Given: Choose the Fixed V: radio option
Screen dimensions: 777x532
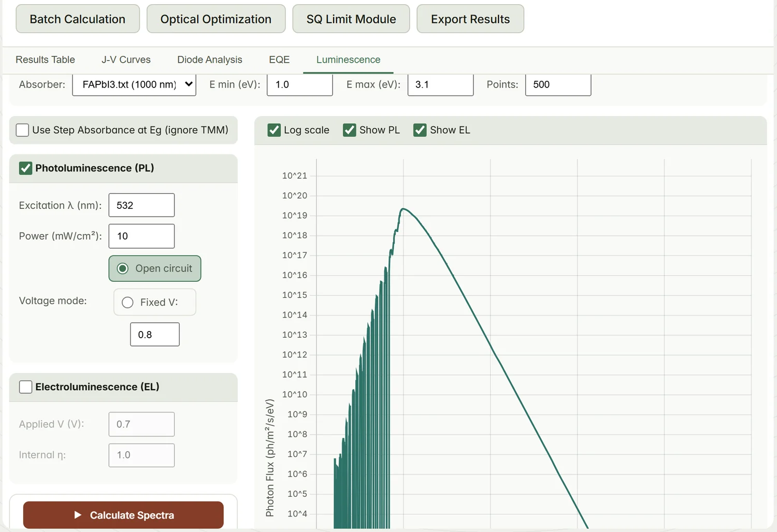Looking at the screenshot, I should (x=155, y=302).
